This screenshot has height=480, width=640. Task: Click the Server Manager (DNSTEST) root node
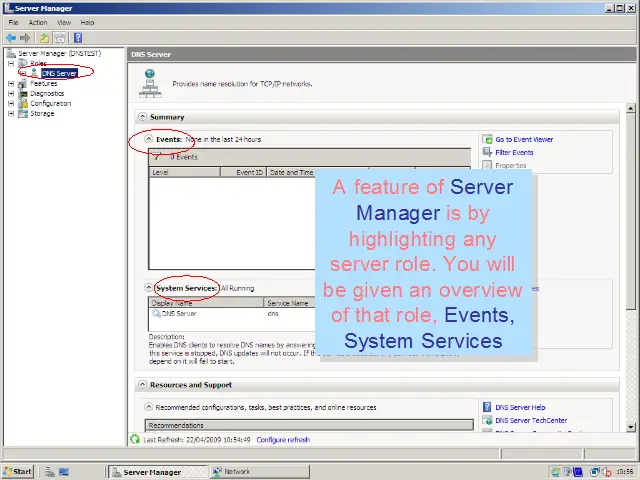(59, 53)
